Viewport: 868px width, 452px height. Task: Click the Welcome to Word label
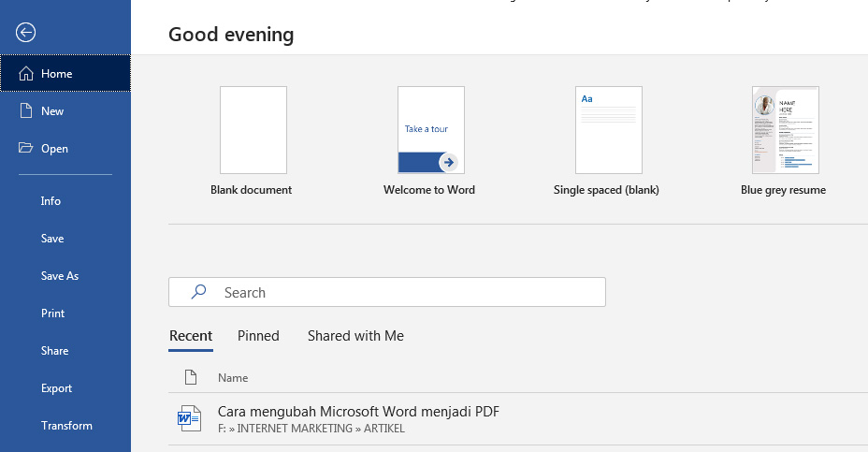(x=429, y=190)
